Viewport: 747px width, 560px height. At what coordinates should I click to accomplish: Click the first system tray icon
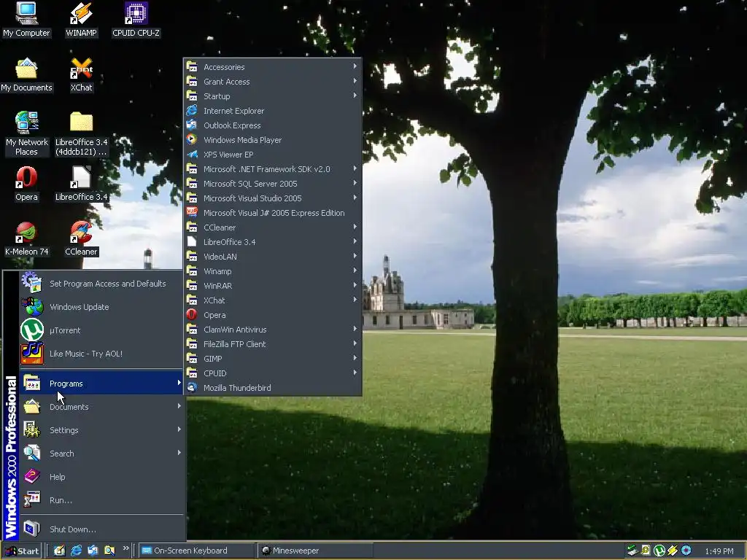(x=632, y=551)
